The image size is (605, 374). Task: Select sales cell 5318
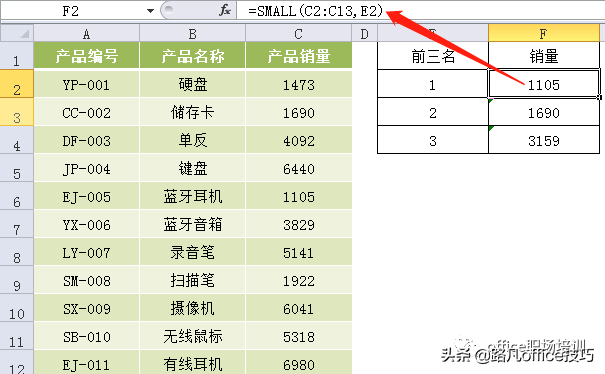pos(299,336)
